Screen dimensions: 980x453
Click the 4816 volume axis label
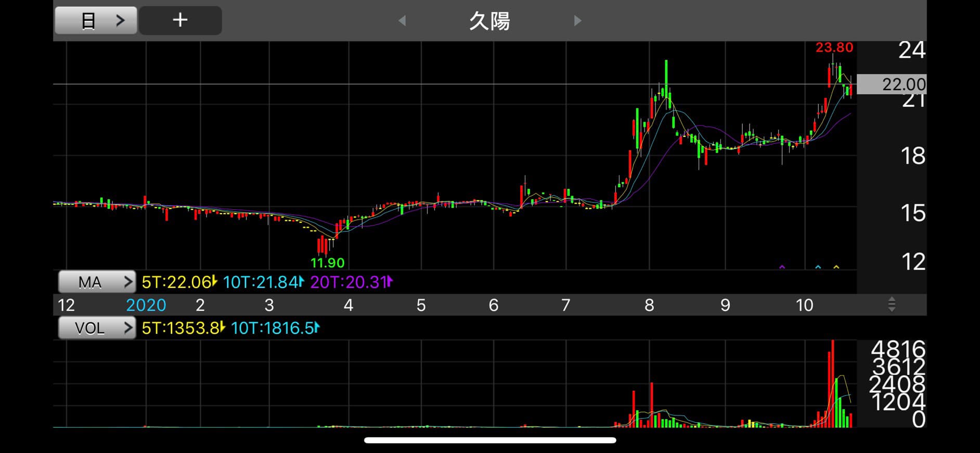click(x=898, y=349)
